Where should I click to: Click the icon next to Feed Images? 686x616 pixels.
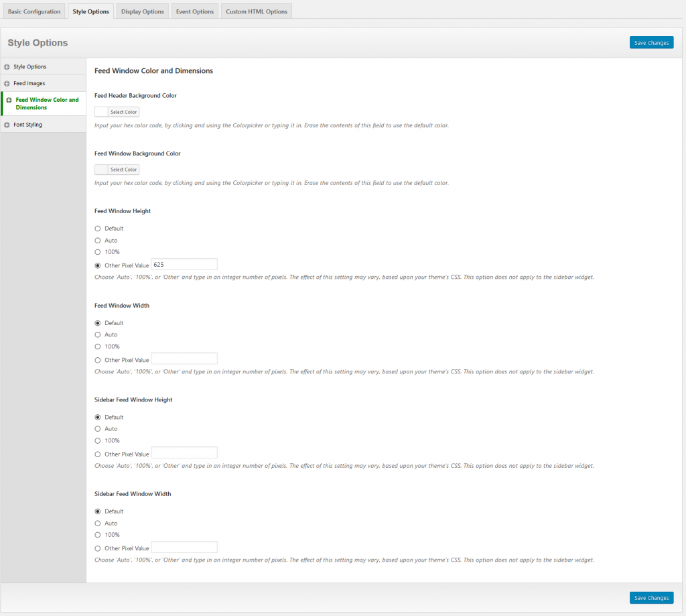tap(7, 84)
